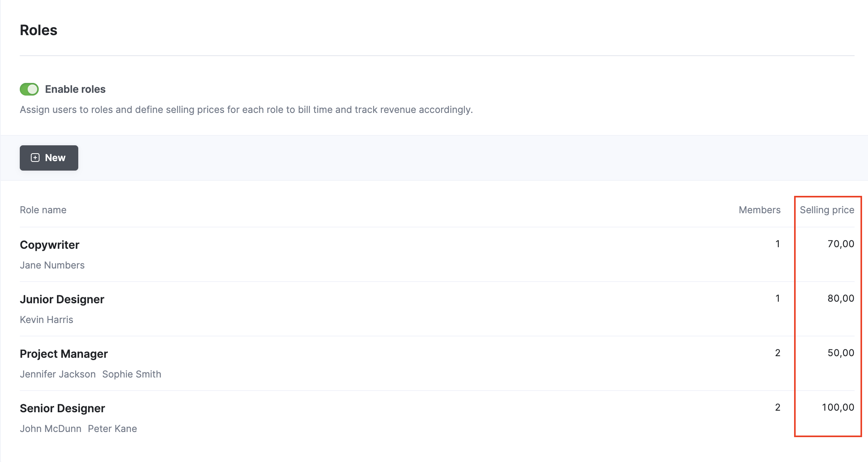
Task: Click Project Manager selling price 50,00
Action: click(841, 353)
